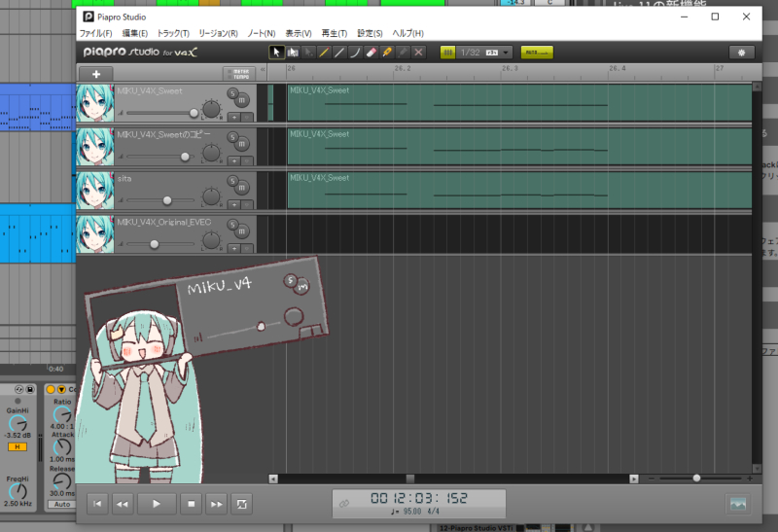778x532 pixels.
Task: Click pan knob of MIKU_V4X_Sweet track
Action: [x=211, y=109]
